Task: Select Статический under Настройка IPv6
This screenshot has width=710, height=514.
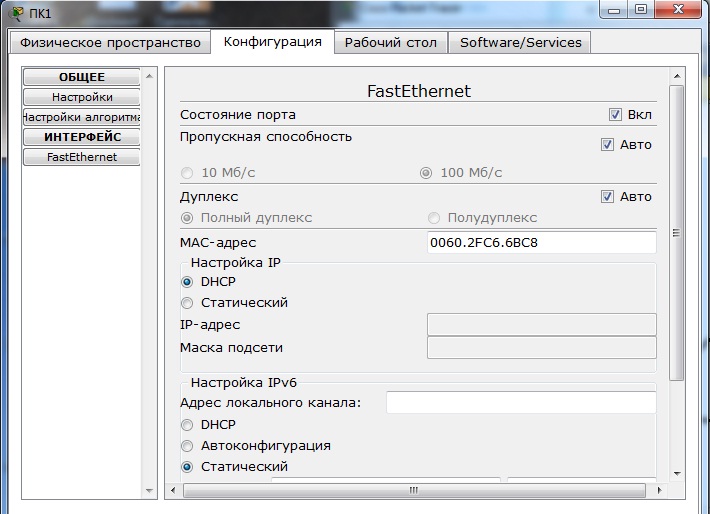Action: tap(187, 466)
